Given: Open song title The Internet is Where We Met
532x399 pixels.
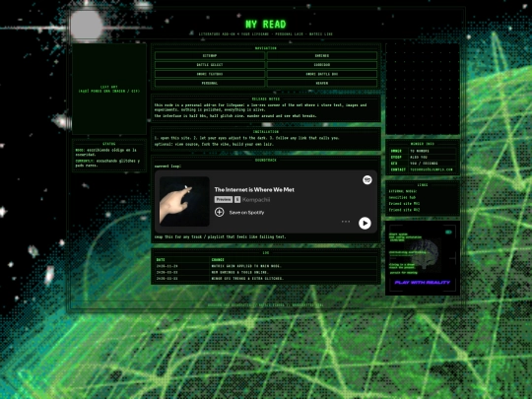Looking at the screenshot, I should coord(254,190).
